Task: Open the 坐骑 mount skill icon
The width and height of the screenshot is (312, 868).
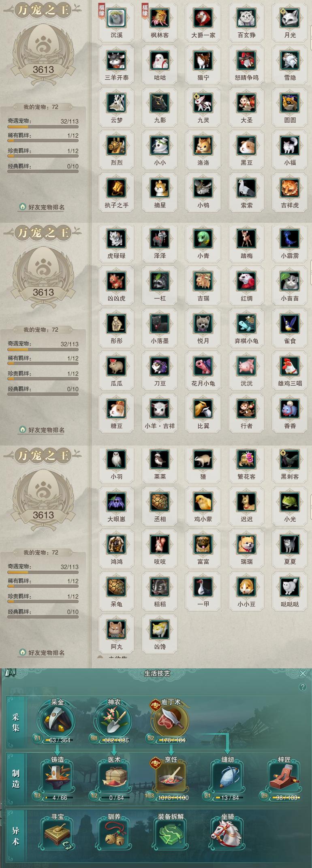Action: (x=227, y=835)
